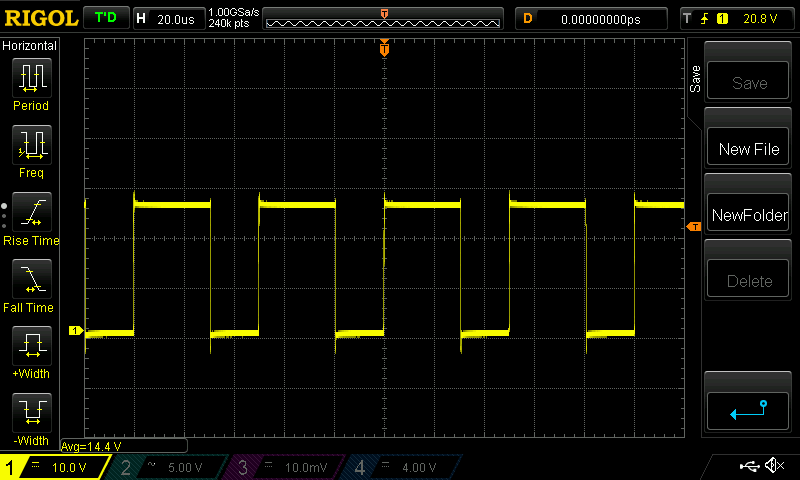Choose the Rise Time measurement
Screen dimensions: 800x480
pyautogui.click(x=31, y=218)
